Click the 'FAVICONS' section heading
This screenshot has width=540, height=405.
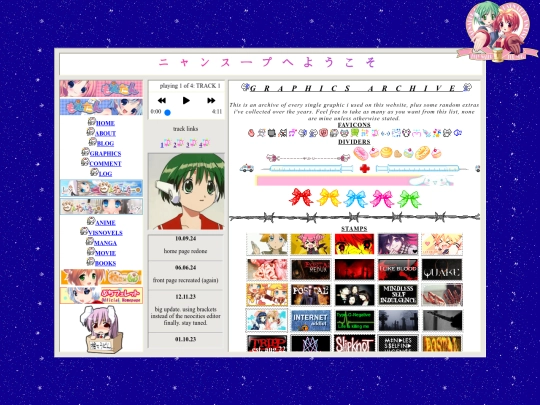pos(354,125)
